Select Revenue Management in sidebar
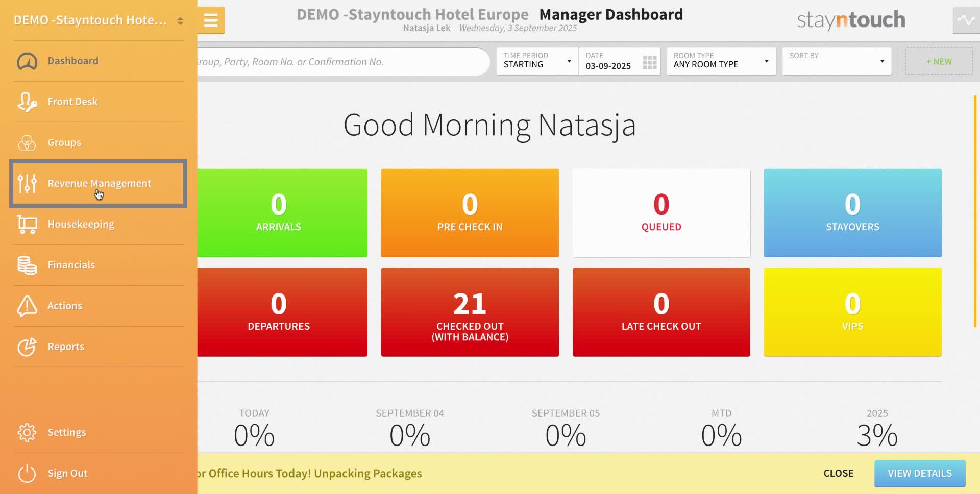The width and height of the screenshot is (980, 494). click(x=99, y=184)
